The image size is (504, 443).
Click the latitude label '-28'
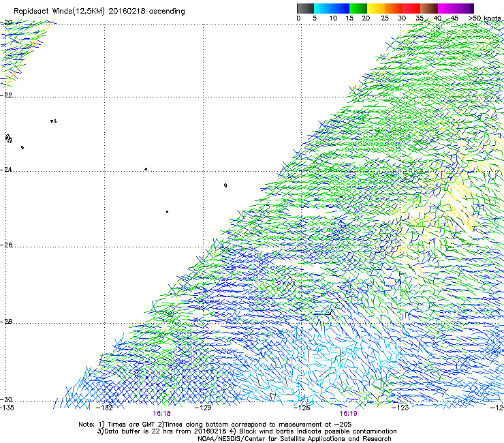click(6, 322)
